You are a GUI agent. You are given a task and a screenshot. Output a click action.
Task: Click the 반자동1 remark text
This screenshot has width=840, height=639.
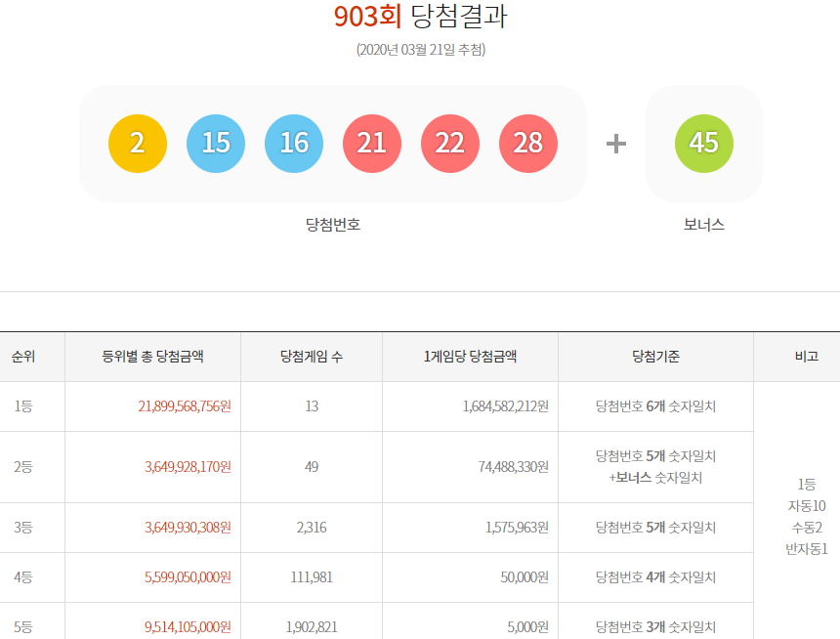[x=807, y=549]
